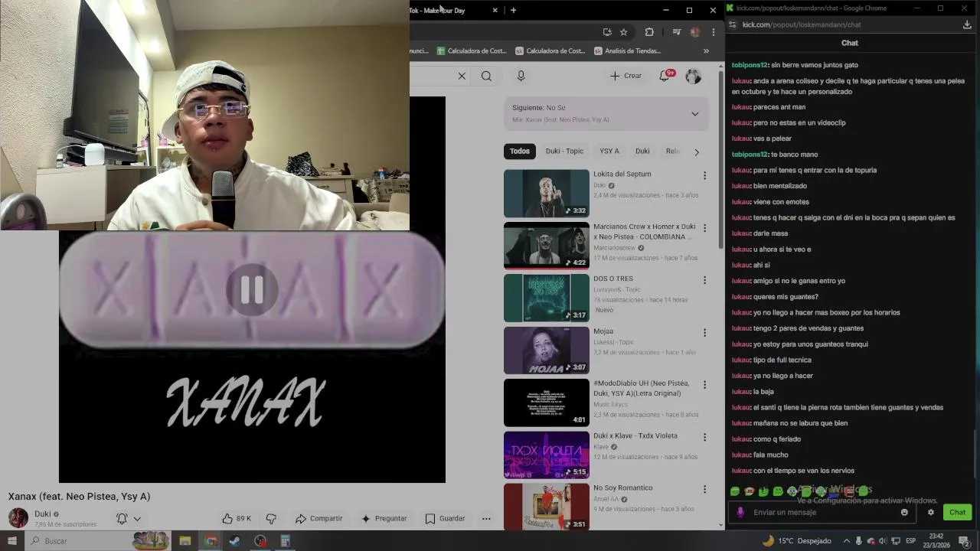Pause the Xanax video
The width and height of the screenshot is (980, 551).
point(252,289)
